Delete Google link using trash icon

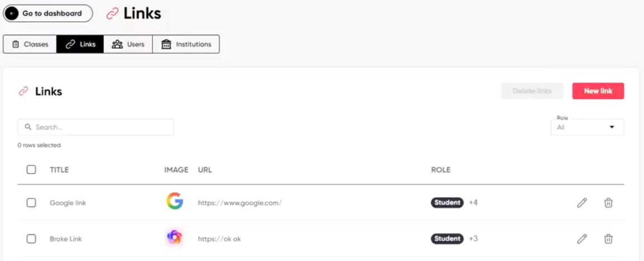tap(608, 203)
